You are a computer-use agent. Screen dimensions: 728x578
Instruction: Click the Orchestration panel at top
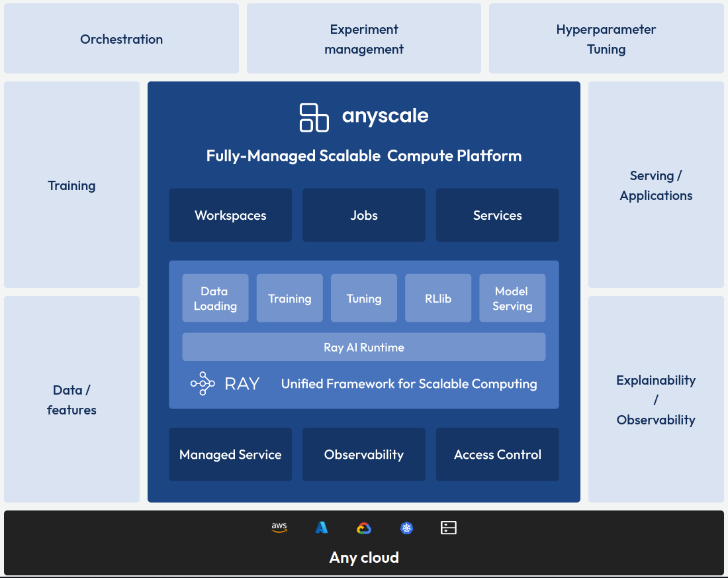pos(121,38)
